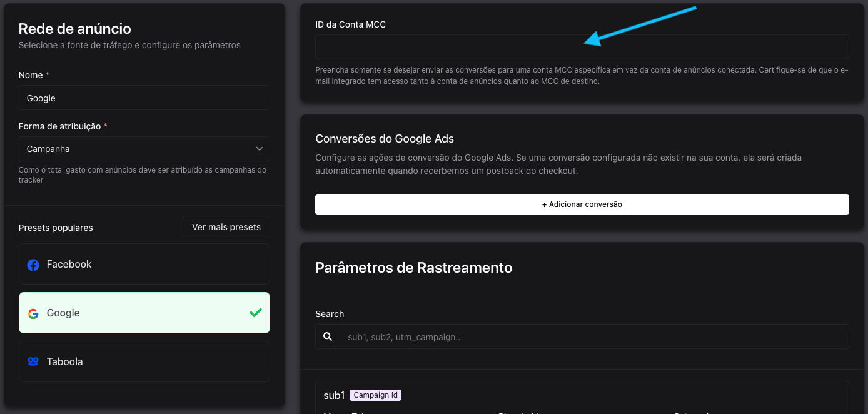Click the ID da Conta MCC field

(582, 48)
